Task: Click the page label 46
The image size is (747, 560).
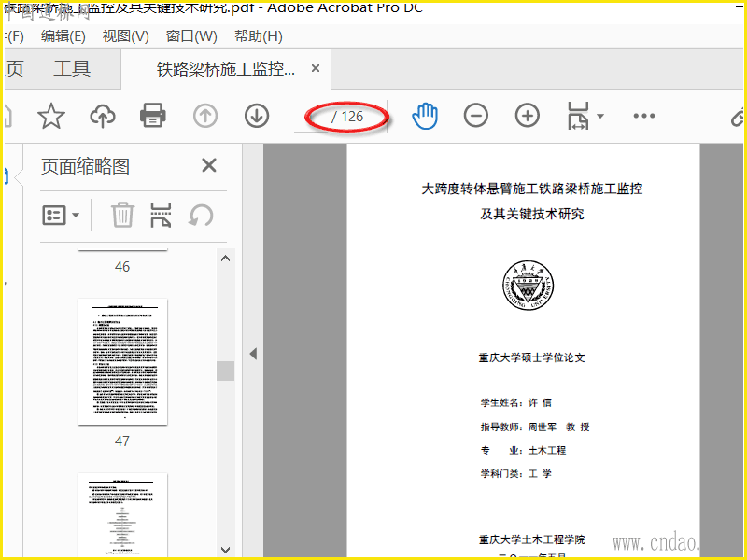Action: point(122,267)
